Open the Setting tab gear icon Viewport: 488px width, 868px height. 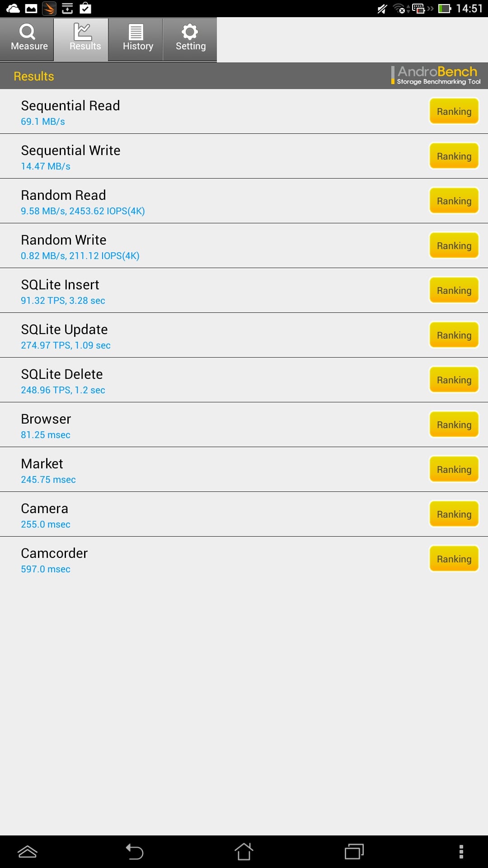click(190, 32)
